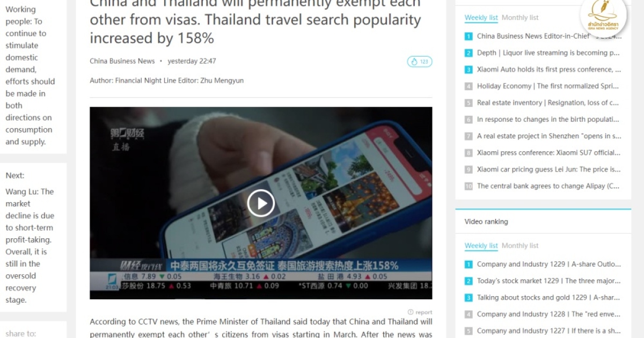Select Weekly list tab under Video ranking
This screenshot has height=338, width=644.
481,246
